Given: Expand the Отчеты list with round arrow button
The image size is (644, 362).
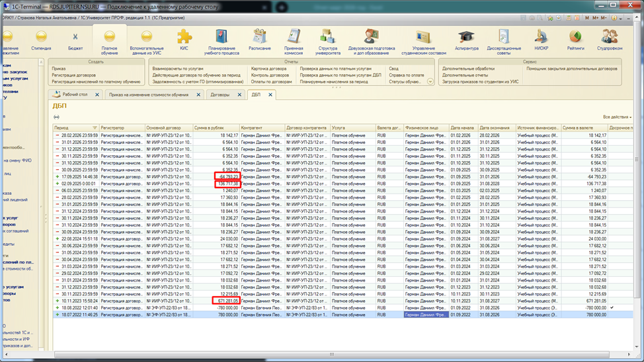Looking at the screenshot, I should click(x=430, y=82).
